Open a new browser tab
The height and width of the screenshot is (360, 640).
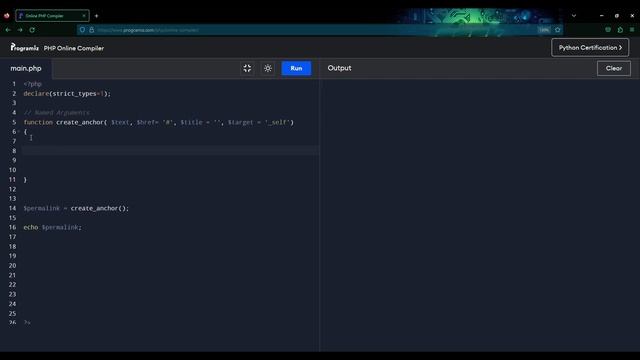click(96, 16)
